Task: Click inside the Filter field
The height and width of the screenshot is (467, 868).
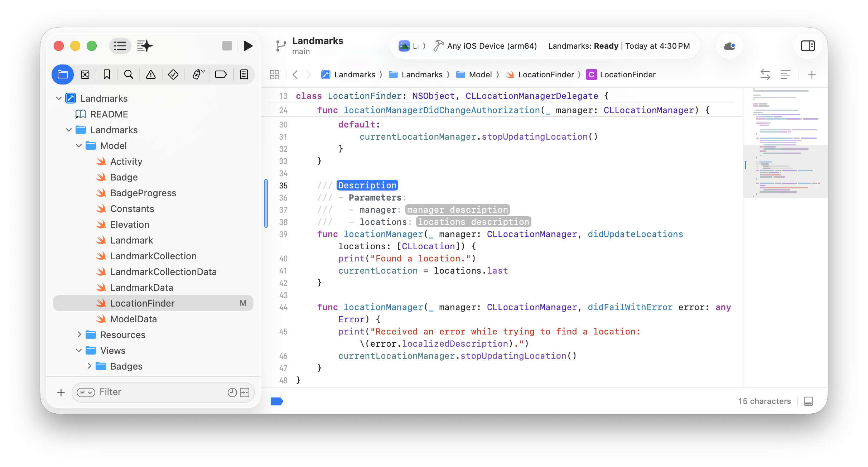Action: click(x=143, y=392)
